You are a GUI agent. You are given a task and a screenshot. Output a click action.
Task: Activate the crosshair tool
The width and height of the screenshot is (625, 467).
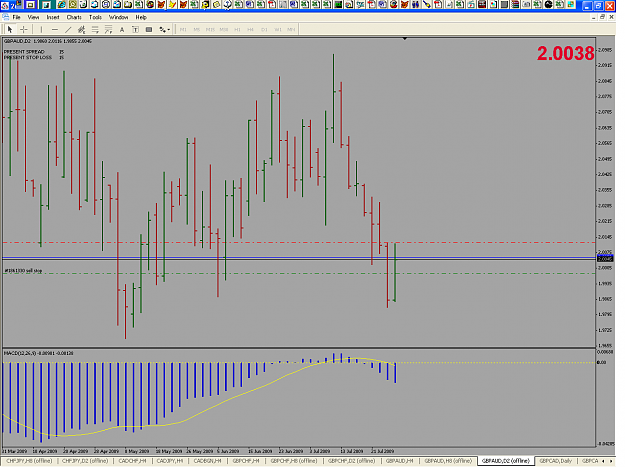[x=24, y=29]
